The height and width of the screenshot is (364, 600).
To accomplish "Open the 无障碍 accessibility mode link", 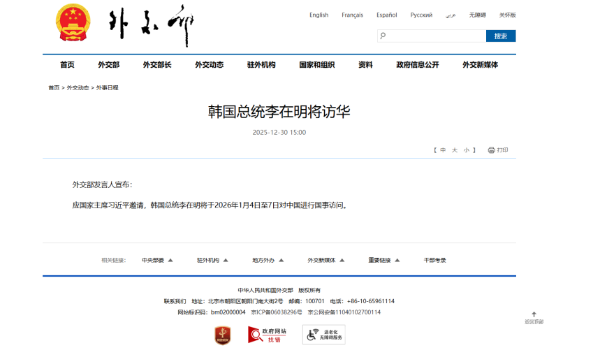I will (478, 15).
